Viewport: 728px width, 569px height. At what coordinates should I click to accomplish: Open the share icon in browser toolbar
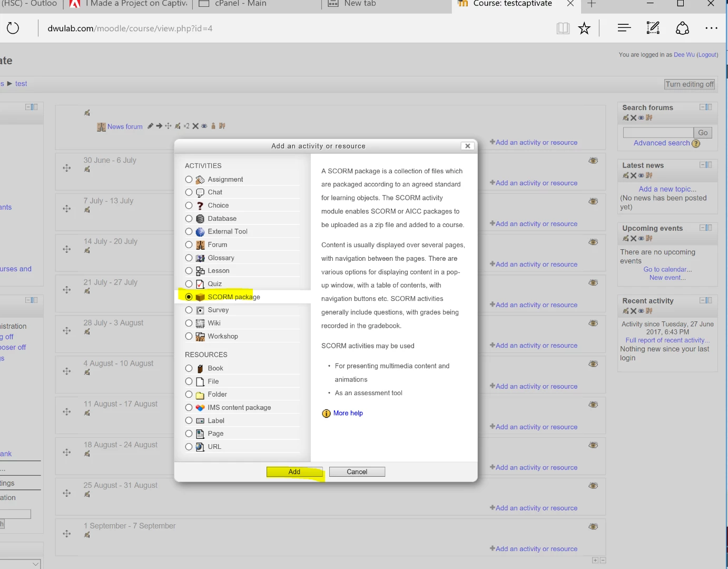(682, 28)
